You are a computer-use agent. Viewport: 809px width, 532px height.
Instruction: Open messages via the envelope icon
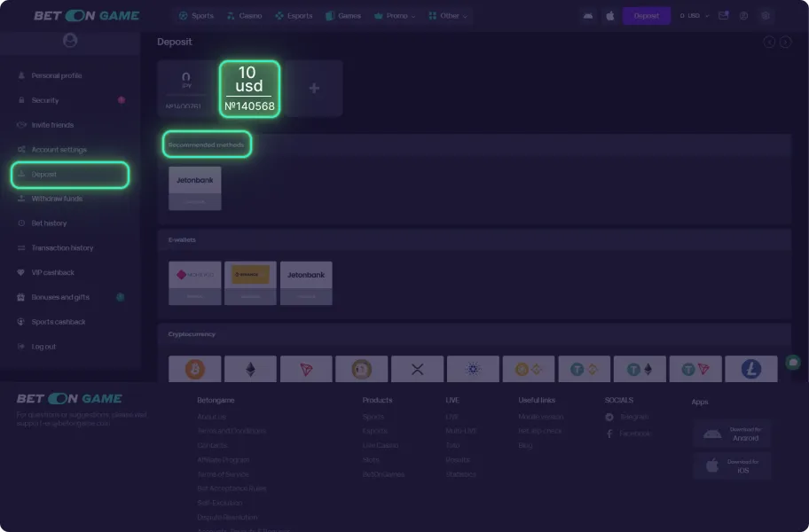pyautogui.click(x=722, y=15)
